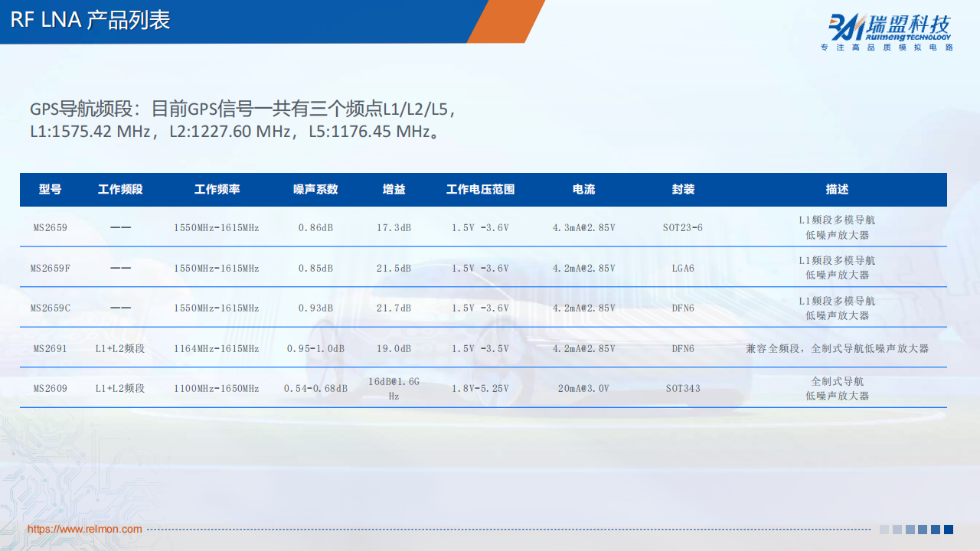The height and width of the screenshot is (551, 980).
Task: Click the 描述 column header
Action: pyautogui.click(x=837, y=190)
